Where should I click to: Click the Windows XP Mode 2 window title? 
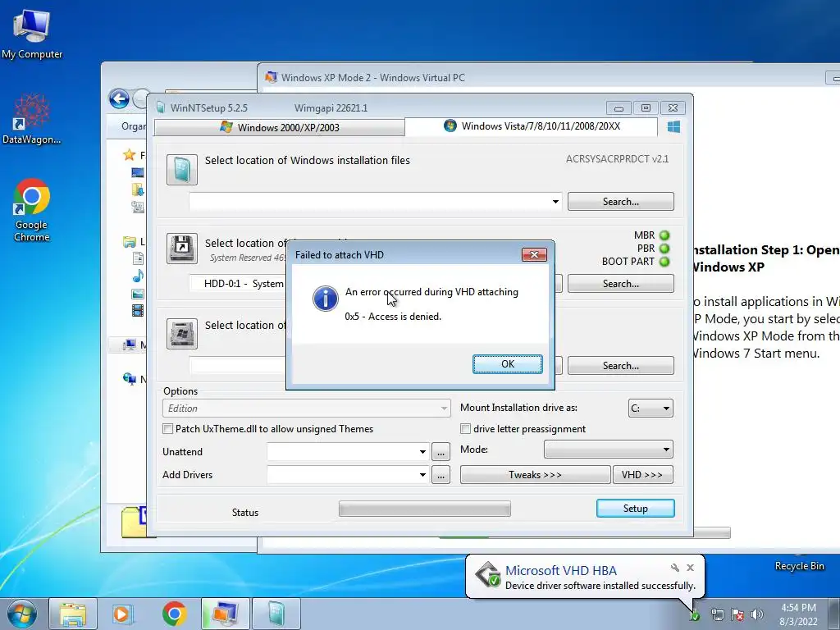click(x=373, y=78)
